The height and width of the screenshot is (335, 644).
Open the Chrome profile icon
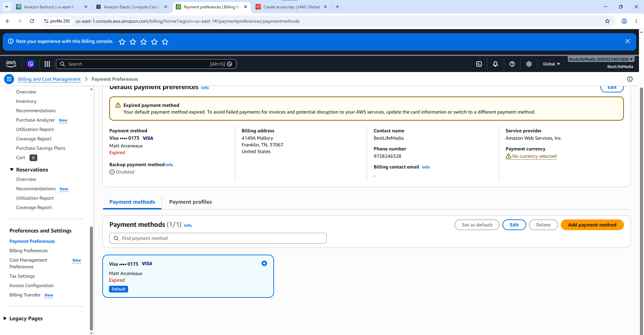(x=624, y=21)
